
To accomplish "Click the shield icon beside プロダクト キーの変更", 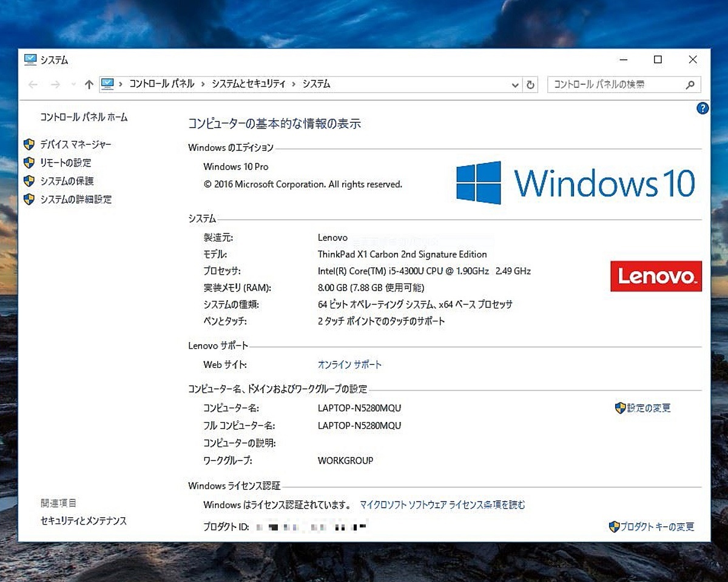I will click(x=614, y=527).
